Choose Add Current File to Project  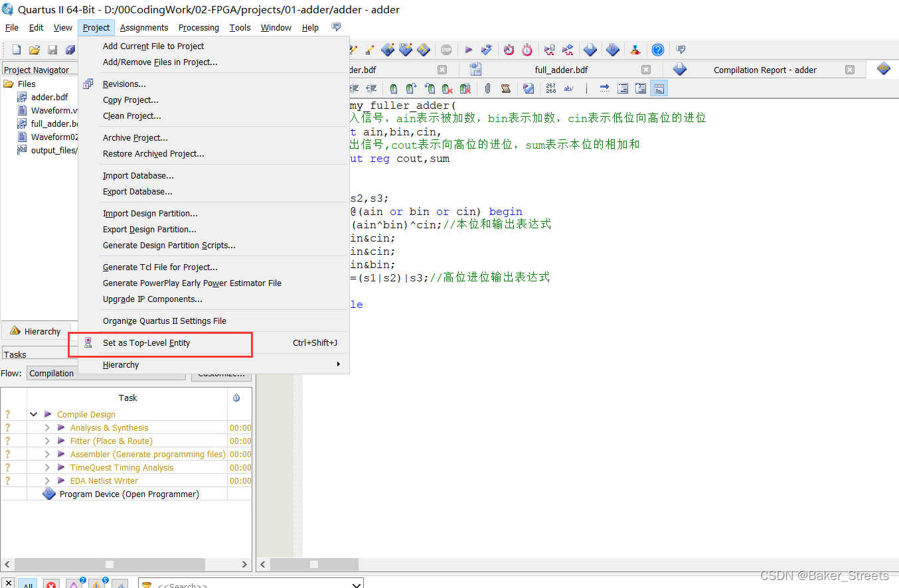coord(214,46)
